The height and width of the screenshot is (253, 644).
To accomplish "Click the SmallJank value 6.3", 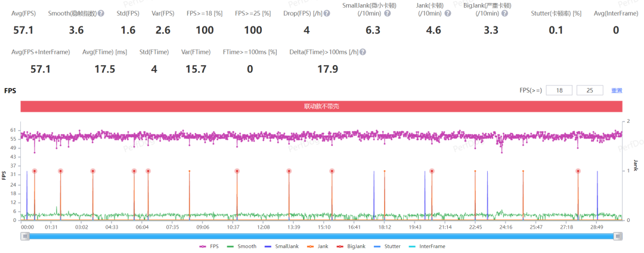I will [373, 30].
